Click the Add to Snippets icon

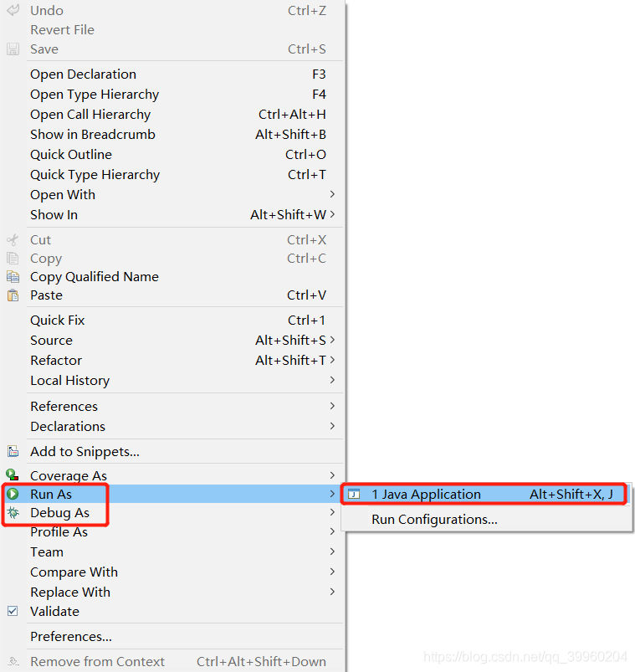tap(13, 451)
